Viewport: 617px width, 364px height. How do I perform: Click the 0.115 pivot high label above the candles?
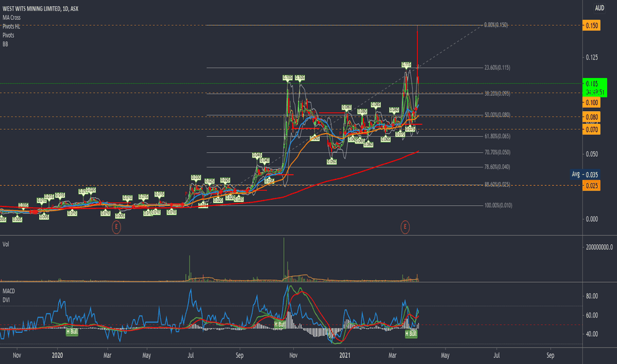tap(406, 65)
